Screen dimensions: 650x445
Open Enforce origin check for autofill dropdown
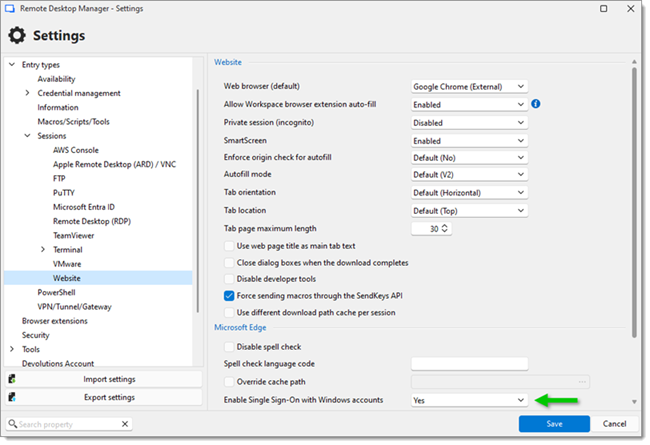pos(469,158)
